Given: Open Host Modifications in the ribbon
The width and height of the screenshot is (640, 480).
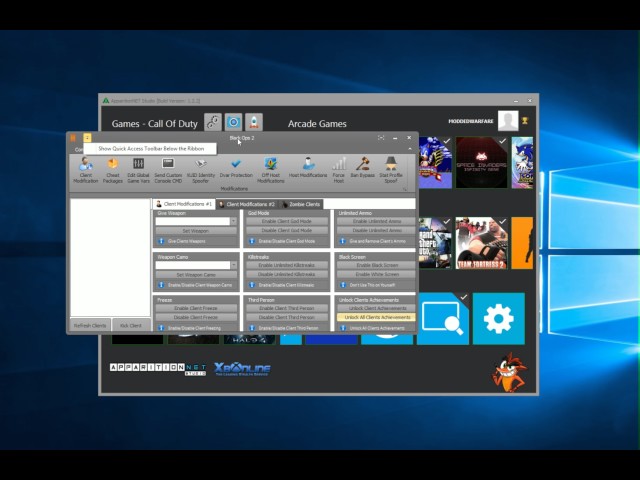Looking at the screenshot, I should [x=308, y=168].
